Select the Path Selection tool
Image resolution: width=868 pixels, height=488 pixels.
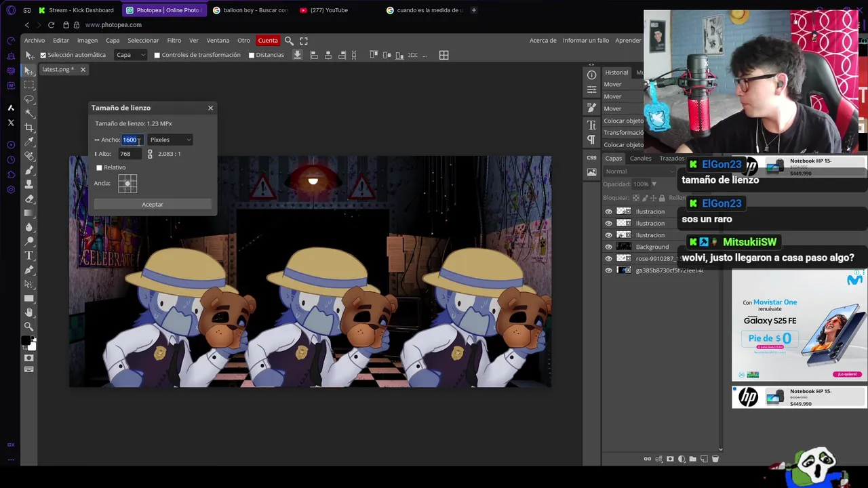point(28,284)
